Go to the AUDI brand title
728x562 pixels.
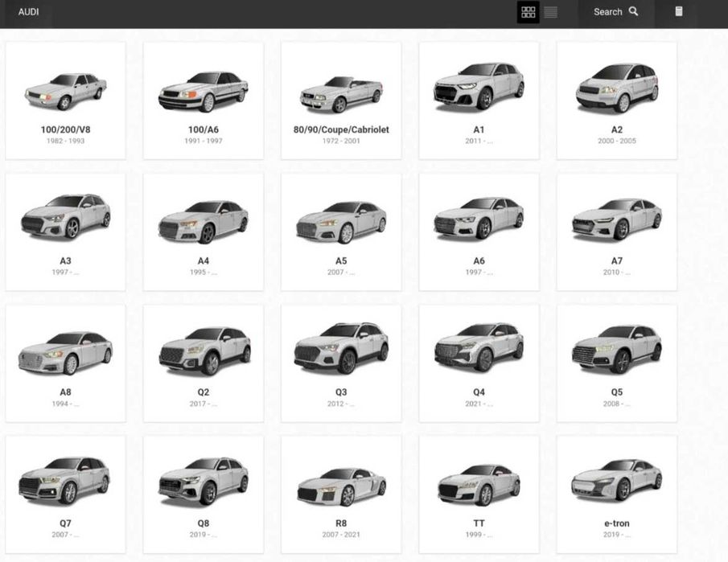pyautogui.click(x=29, y=12)
